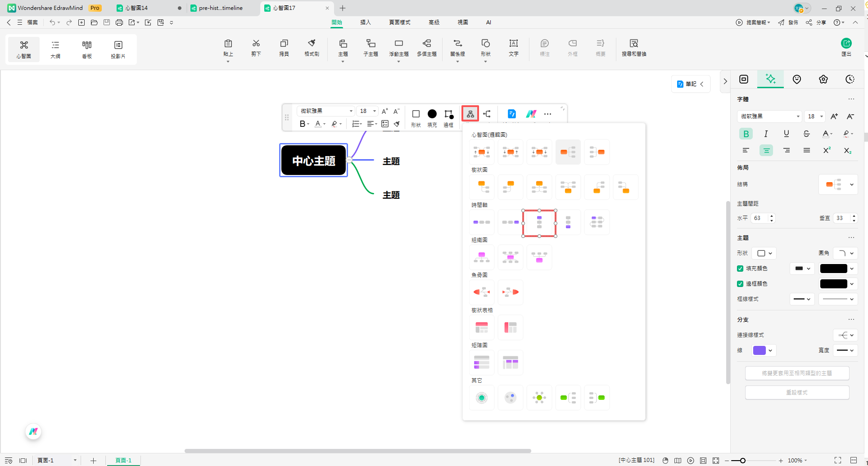Choose the vertical timeline layout thumbnail

(x=539, y=223)
